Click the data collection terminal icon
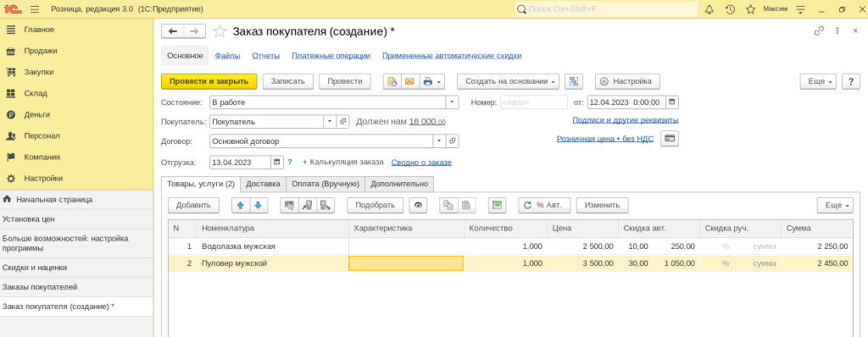Image resolution: width=868 pixels, height=337 pixels. (325, 205)
